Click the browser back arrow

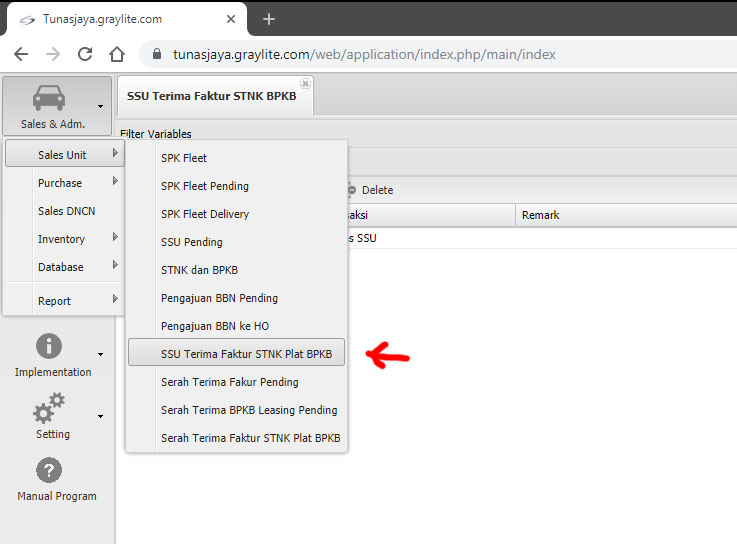point(21,54)
